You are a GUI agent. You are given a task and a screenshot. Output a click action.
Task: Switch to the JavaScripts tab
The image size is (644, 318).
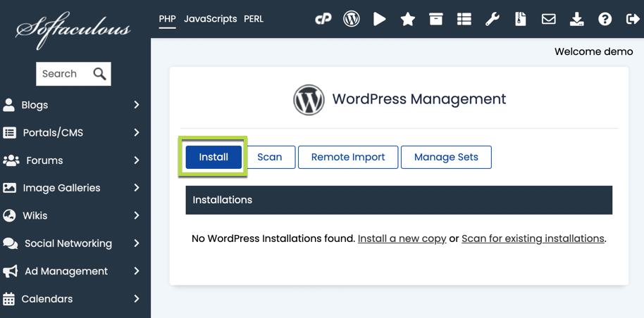pos(210,19)
